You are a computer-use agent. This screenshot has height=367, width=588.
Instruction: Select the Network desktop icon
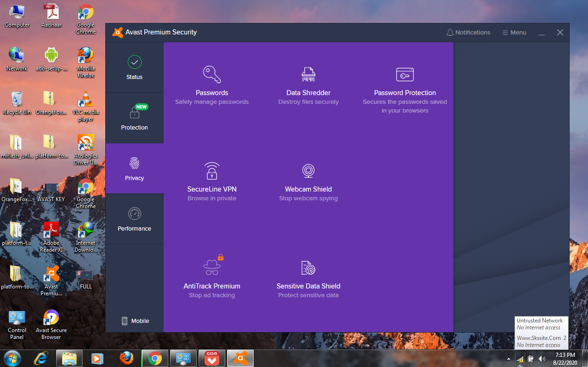click(x=17, y=59)
